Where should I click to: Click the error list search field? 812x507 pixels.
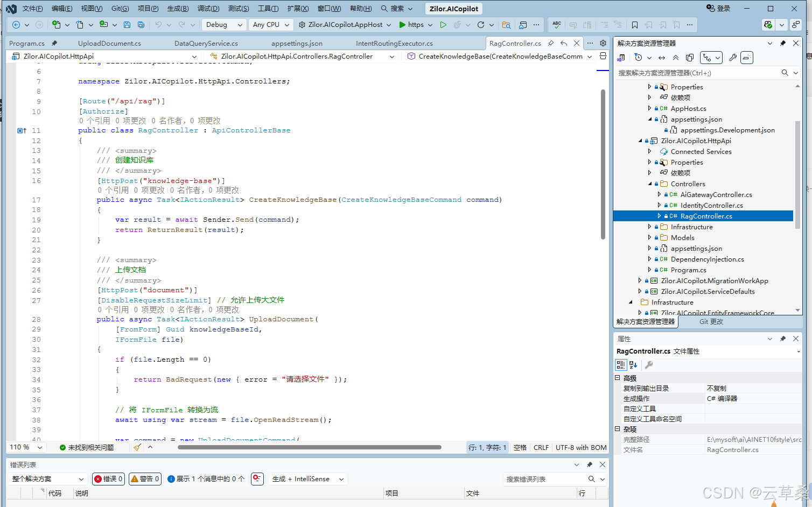pos(545,478)
